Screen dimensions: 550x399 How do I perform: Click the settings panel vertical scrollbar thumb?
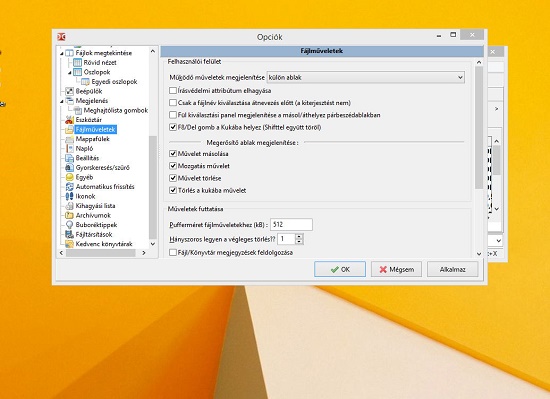click(x=478, y=127)
